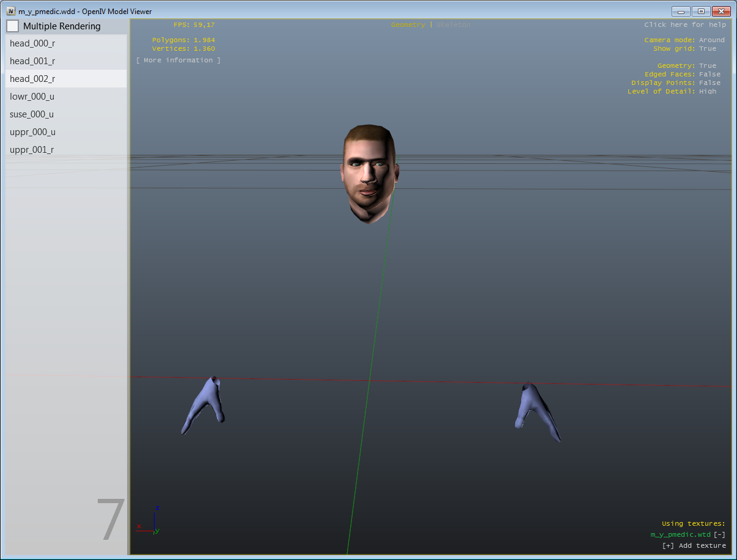Toggle the Show grid setting
737x560 pixels.
click(x=707, y=49)
